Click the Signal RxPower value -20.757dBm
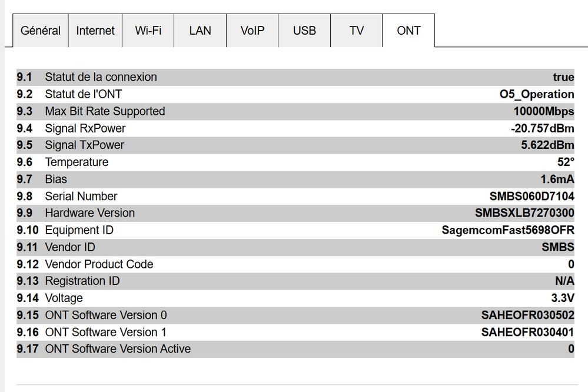The image size is (588, 392). tap(542, 128)
